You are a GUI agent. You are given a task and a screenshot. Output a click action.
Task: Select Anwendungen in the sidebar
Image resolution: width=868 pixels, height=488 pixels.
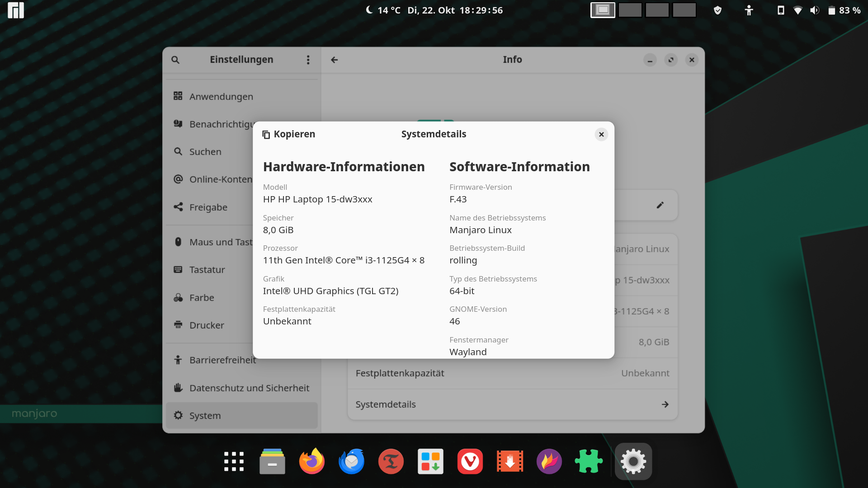tap(221, 97)
